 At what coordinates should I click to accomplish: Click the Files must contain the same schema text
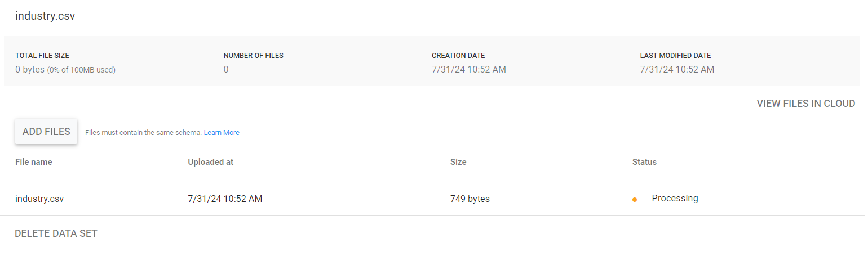click(143, 133)
